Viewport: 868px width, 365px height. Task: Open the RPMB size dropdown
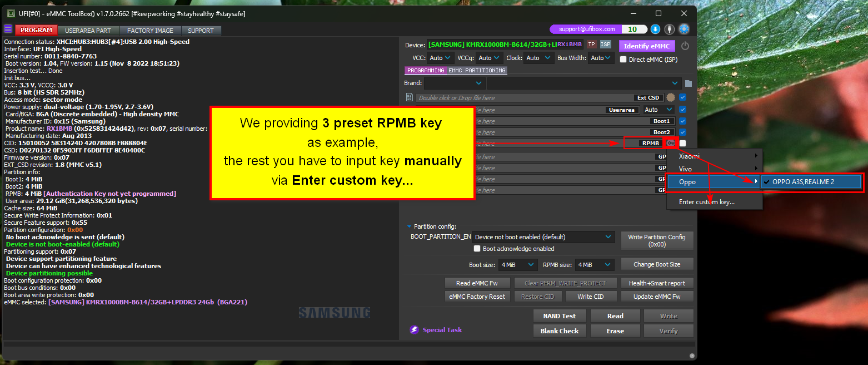[x=594, y=265]
